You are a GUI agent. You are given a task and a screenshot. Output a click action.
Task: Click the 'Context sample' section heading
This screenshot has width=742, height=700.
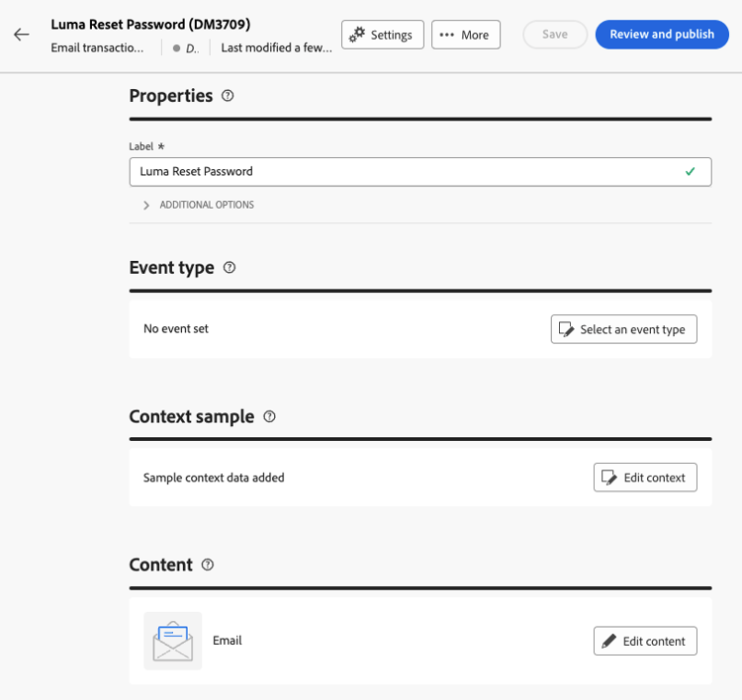(192, 416)
